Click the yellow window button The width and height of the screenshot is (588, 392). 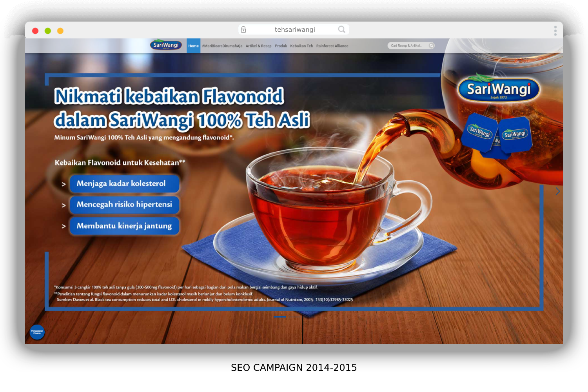[60, 31]
